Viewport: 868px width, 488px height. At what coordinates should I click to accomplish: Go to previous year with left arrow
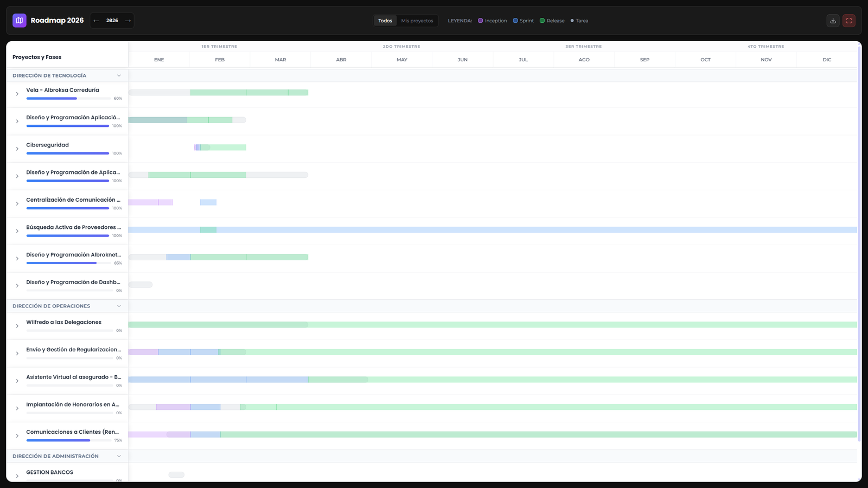[x=96, y=21]
